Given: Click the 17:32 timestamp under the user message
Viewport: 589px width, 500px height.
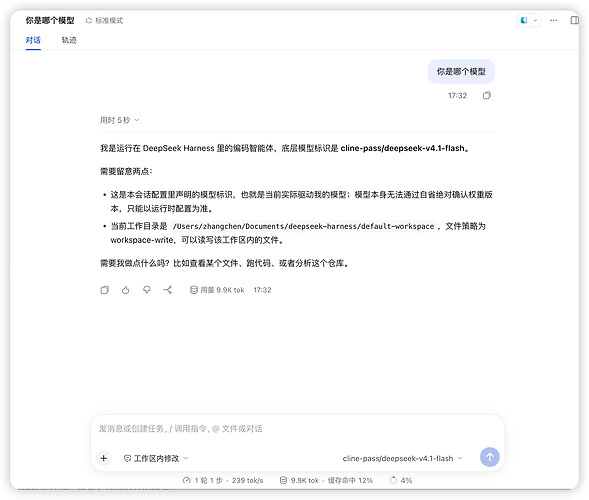Looking at the screenshot, I should (x=458, y=95).
